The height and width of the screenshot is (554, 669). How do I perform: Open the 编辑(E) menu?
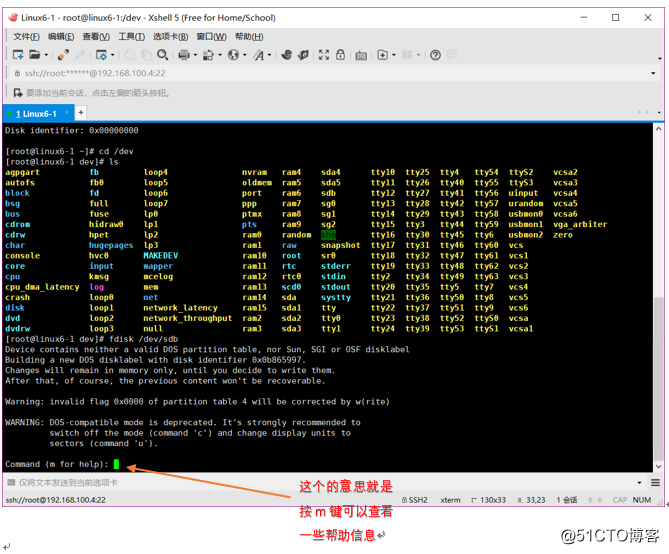click(x=61, y=37)
